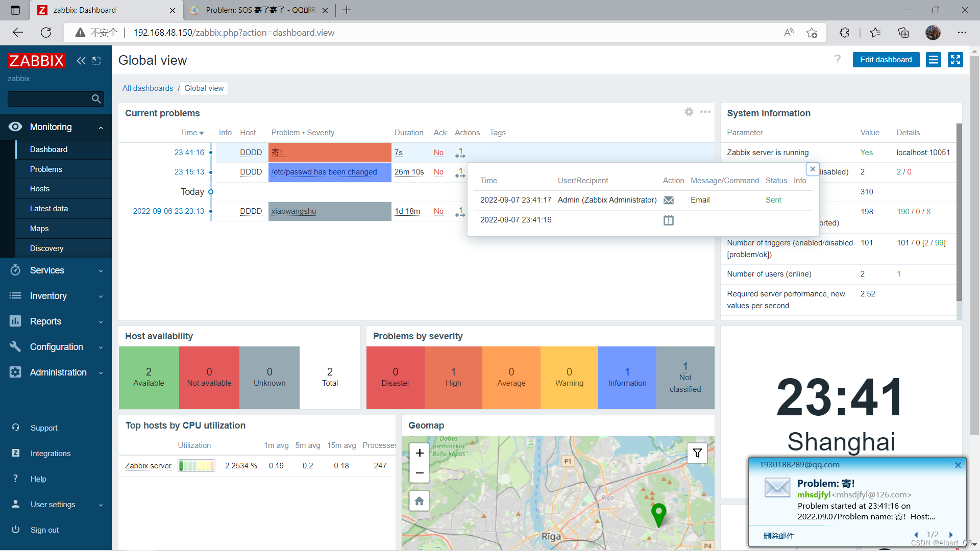Go to next mail in notification popup
Image resolution: width=980 pixels, height=551 pixels.
click(951, 535)
